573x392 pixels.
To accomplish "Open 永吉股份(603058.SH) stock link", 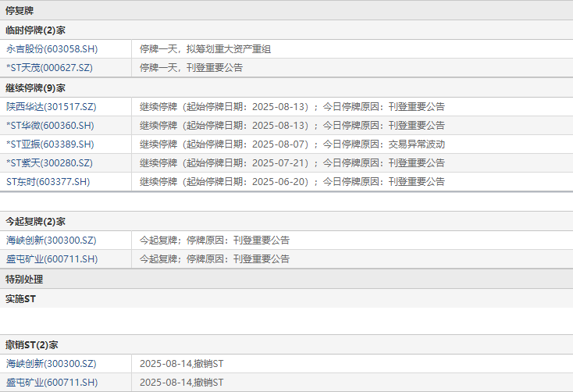I will tap(52, 49).
